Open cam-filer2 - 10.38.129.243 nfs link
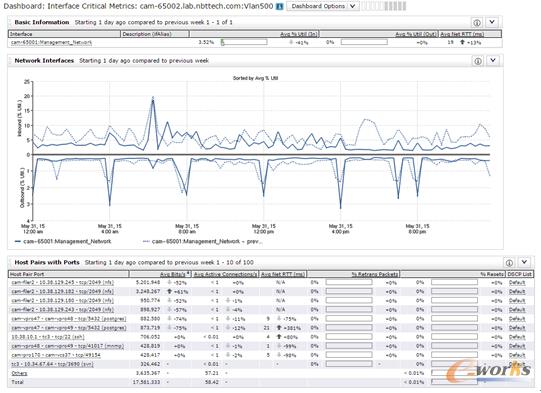Image resolution: width=541 pixels, height=393 pixels. tap(62, 310)
